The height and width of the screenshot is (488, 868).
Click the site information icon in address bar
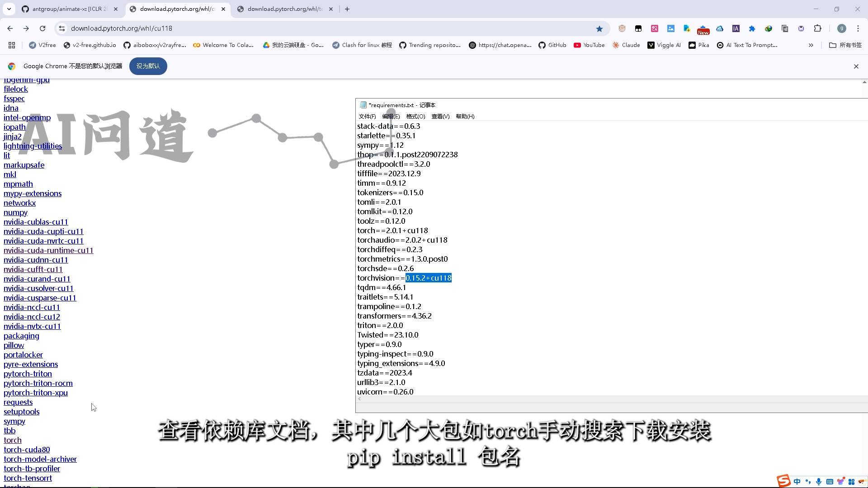tap(62, 28)
